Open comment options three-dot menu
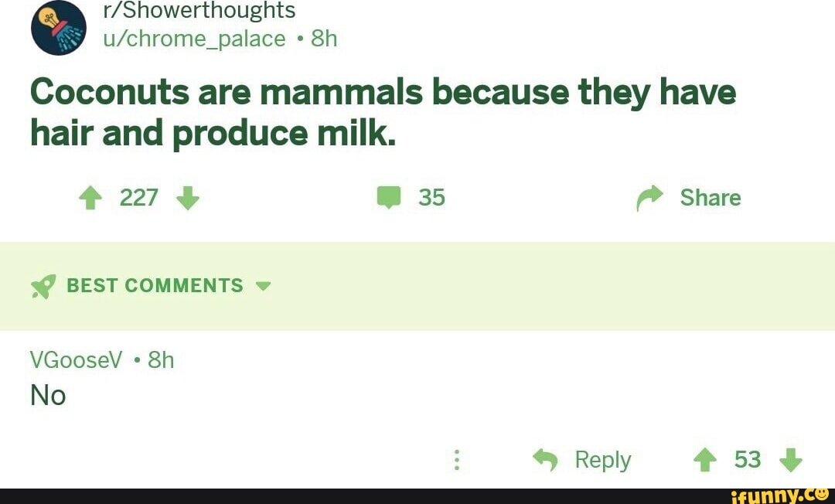 pyautogui.click(x=457, y=461)
